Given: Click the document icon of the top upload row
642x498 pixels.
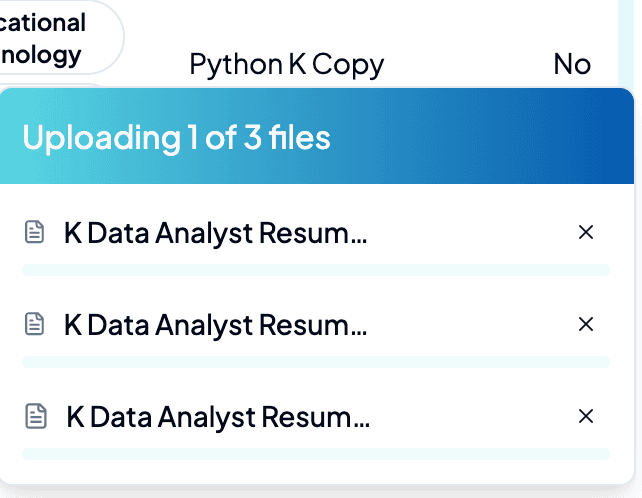Looking at the screenshot, I should tap(34, 232).
